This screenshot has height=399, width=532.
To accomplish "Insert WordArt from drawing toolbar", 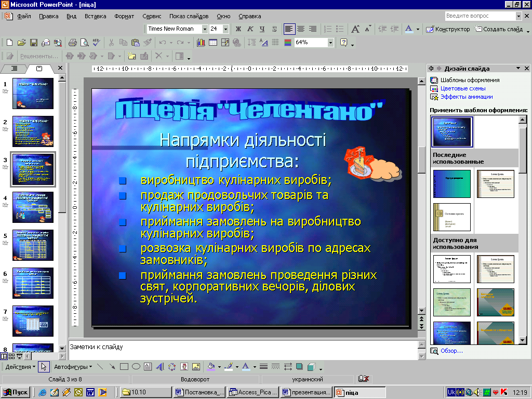I will tap(160, 367).
